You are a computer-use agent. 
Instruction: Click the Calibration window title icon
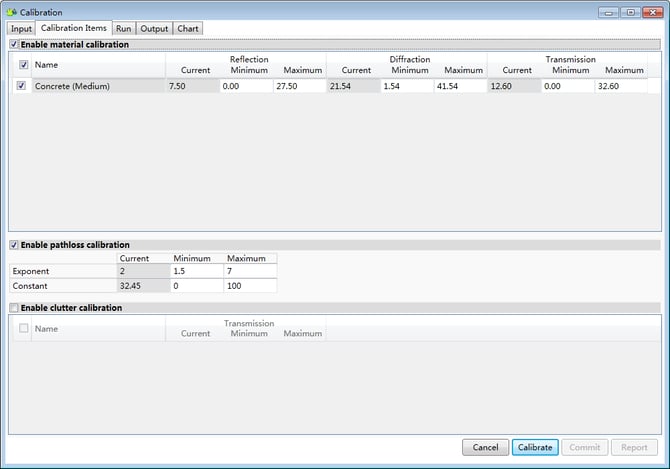coord(11,12)
